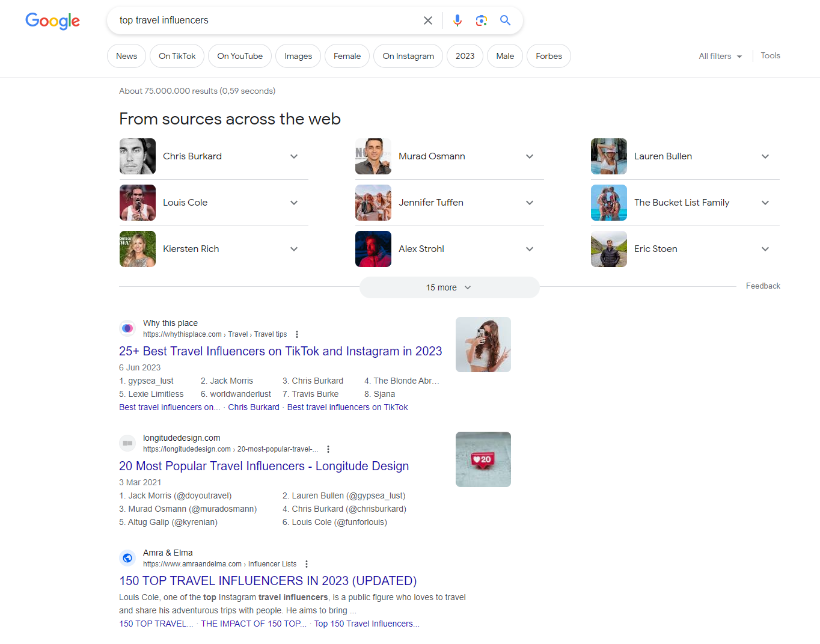Image resolution: width=820 pixels, height=644 pixels.
Task: Open Alex Strohl photo thumbnail
Action: point(373,249)
